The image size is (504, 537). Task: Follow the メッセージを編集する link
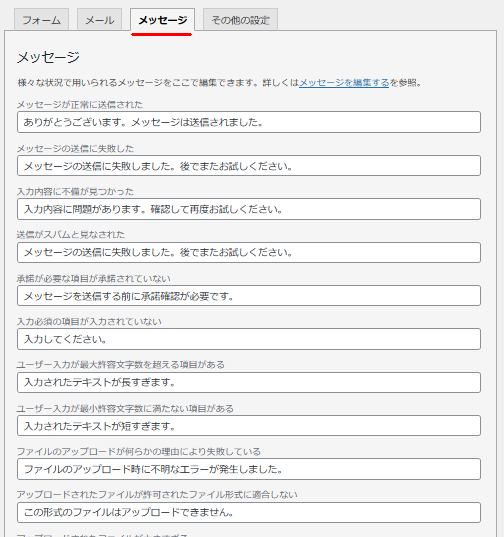coord(344,83)
